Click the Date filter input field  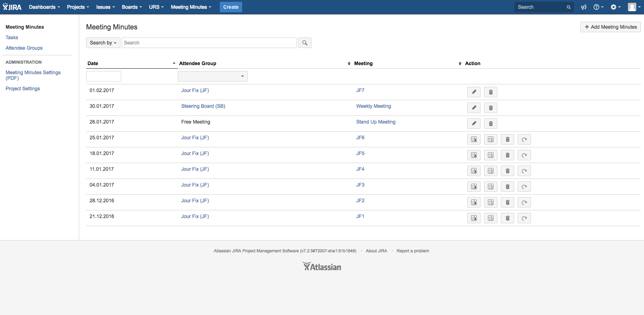(104, 76)
